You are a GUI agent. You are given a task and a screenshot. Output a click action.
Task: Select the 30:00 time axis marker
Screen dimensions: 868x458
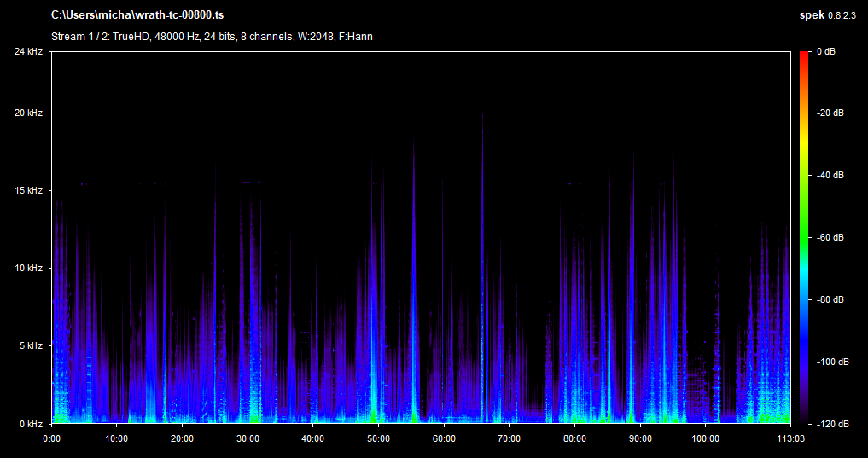[248, 438]
